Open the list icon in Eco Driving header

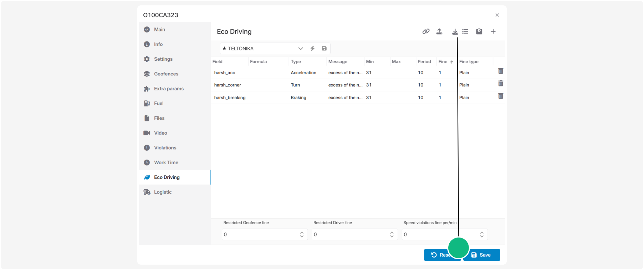tap(465, 31)
